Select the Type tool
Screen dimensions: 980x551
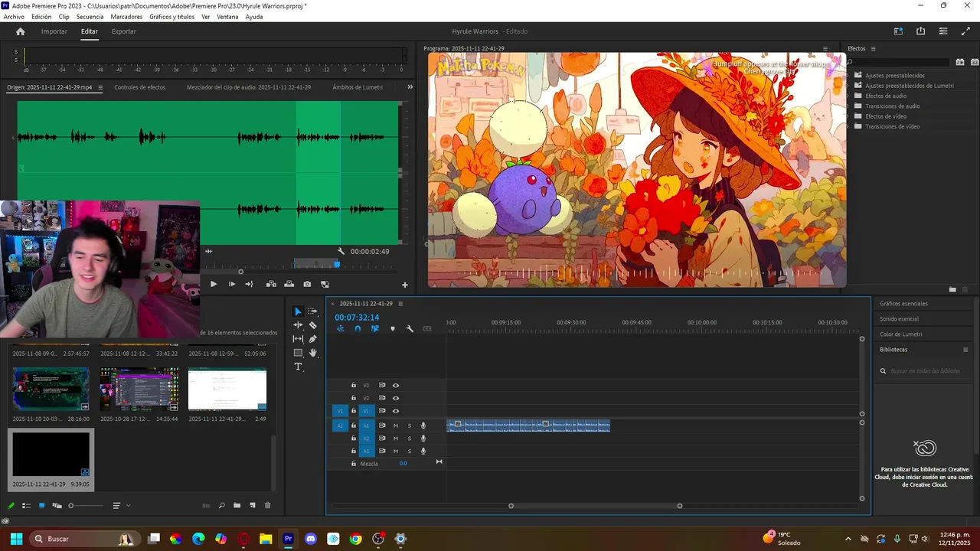tap(298, 367)
